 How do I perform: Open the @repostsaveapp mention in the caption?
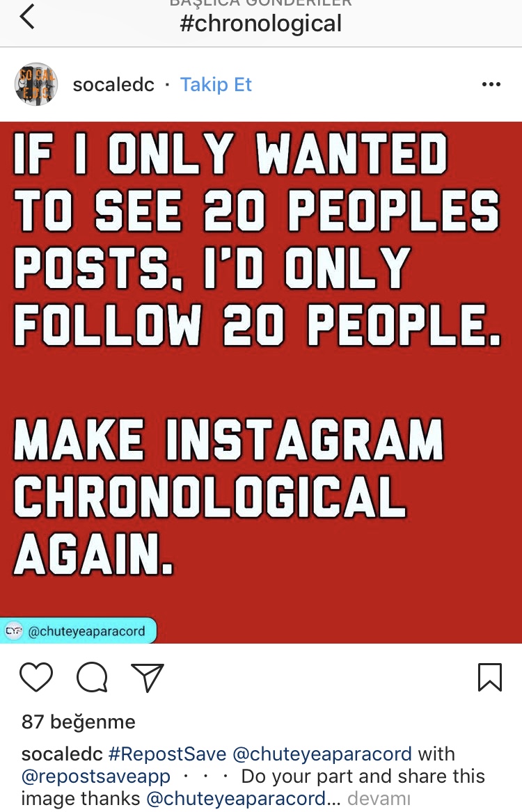point(96,777)
